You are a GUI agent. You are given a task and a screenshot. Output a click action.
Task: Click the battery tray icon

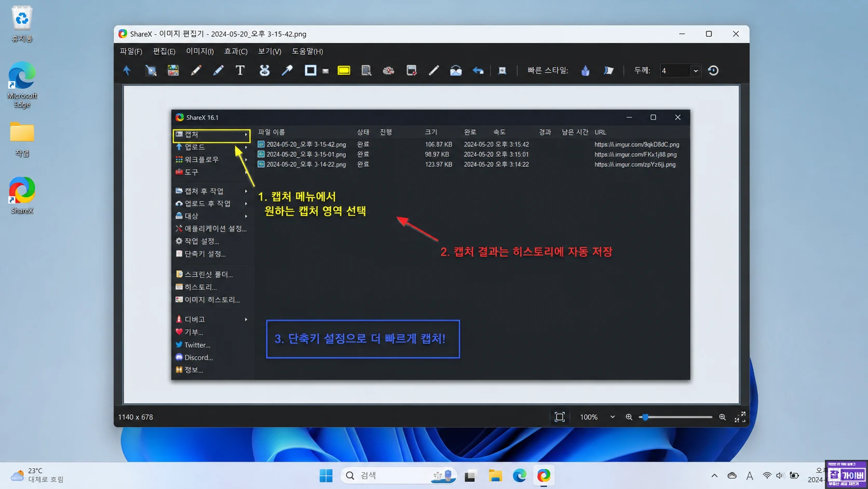(x=794, y=475)
